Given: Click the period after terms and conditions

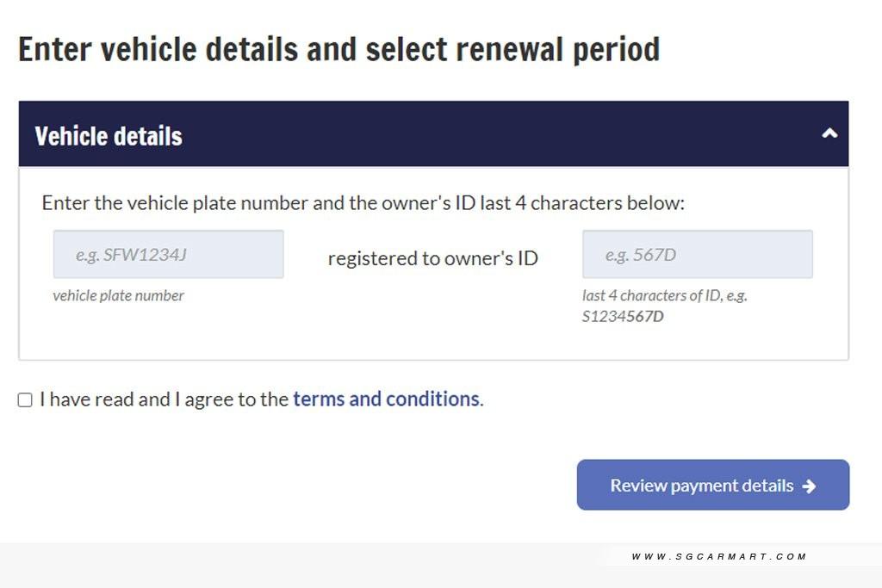Looking at the screenshot, I should point(482,401).
